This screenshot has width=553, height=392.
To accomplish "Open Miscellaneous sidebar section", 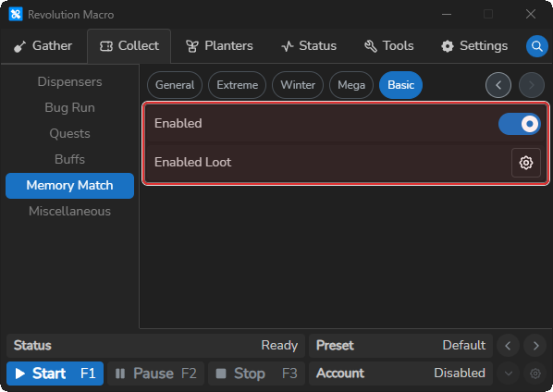I will point(70,211).
